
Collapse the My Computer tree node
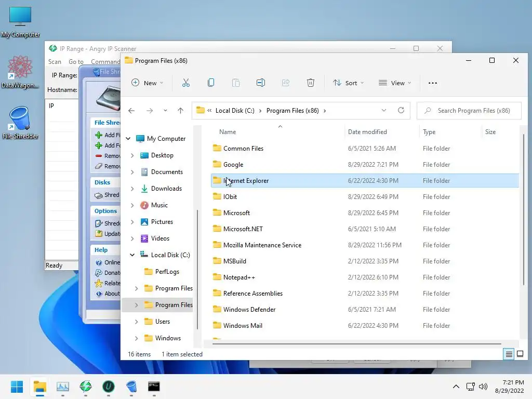(x=128, y=138)
